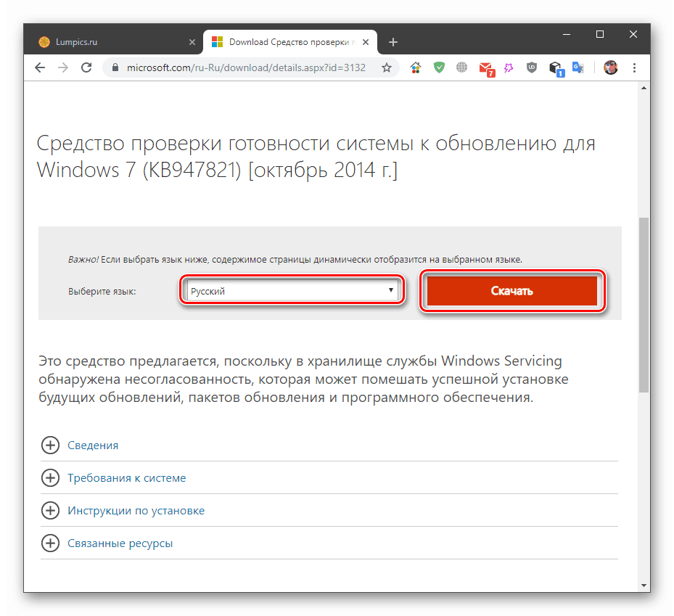
Task: Click the red Скачать download button
Action: pos(512,291)
